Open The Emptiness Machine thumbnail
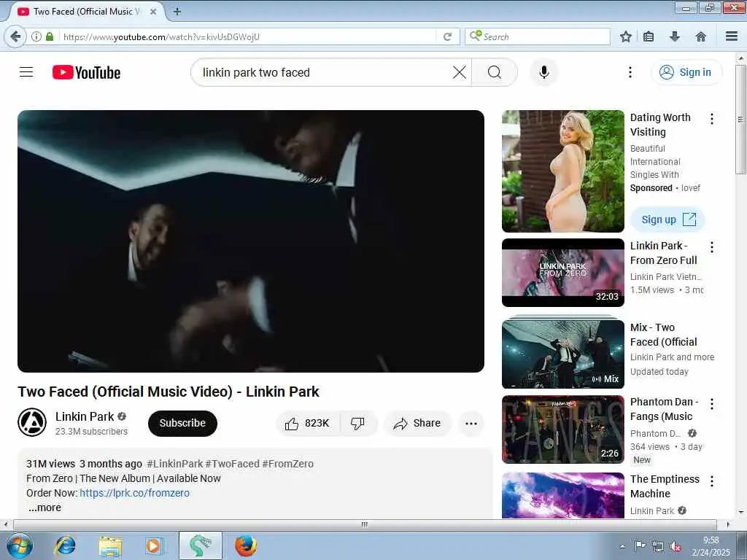 (562, 495)
